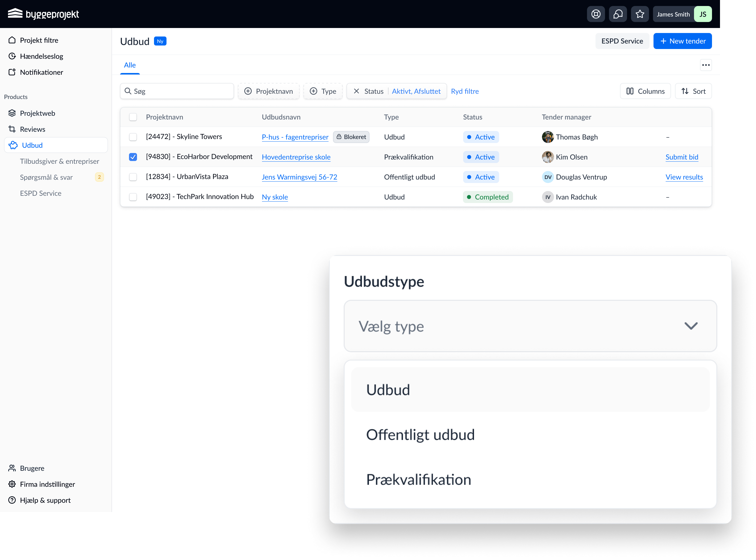This screenshot has width=756, height=560.
Task: Select Offentligt udbud from the type list
Action: tap(420, 434)
